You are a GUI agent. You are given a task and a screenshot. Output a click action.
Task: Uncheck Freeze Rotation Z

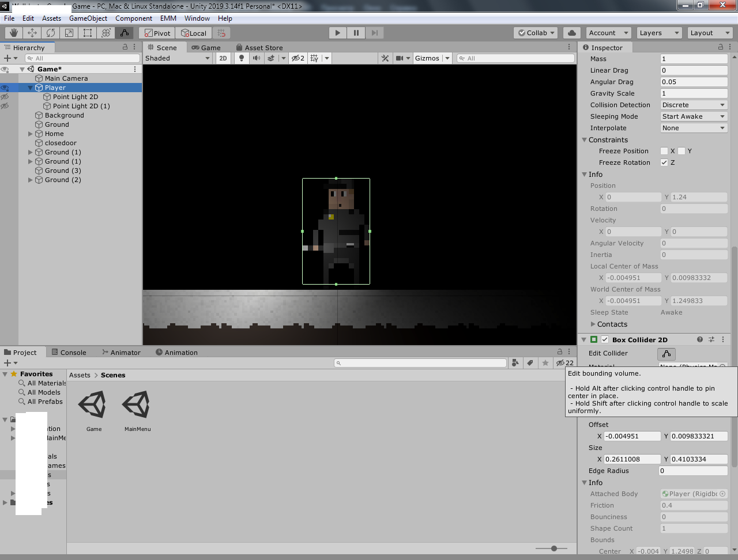point(664,162)
